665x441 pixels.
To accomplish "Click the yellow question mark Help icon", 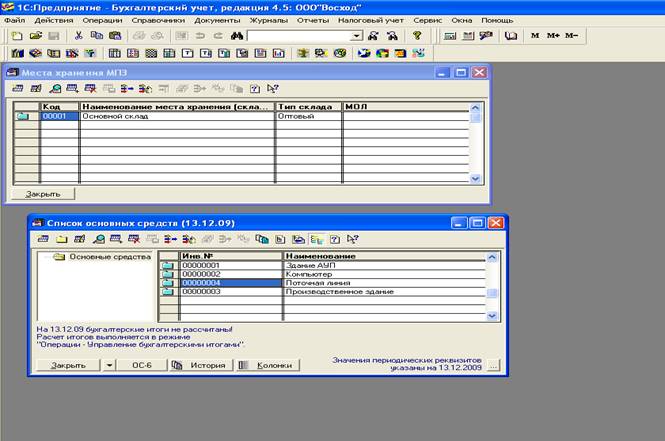I will (417, 35).
